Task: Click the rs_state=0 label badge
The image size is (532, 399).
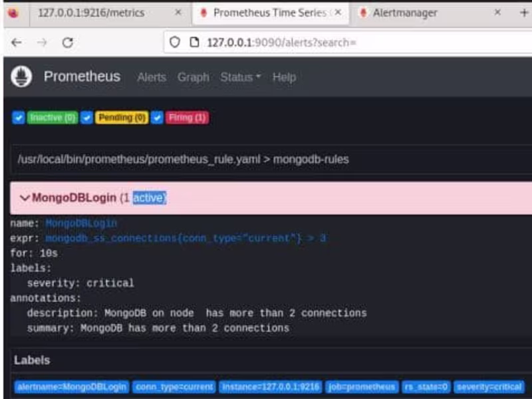Action: 426,387
